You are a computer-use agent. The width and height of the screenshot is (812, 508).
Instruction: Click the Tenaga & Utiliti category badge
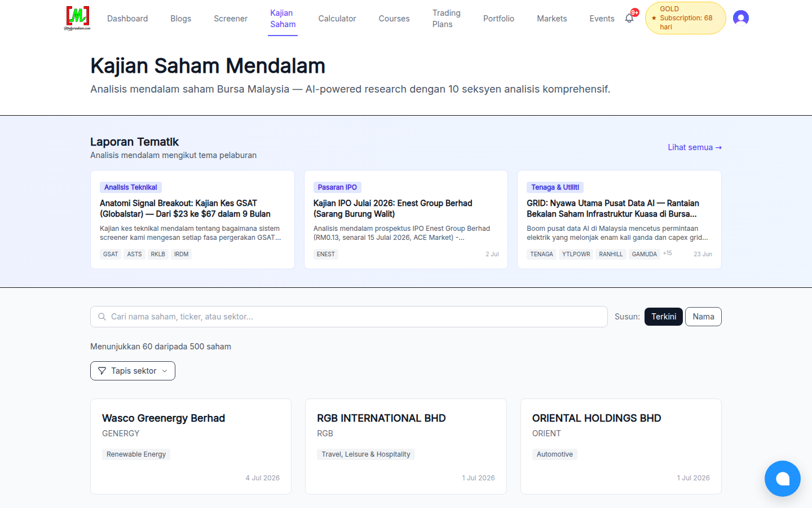(555, 187)
